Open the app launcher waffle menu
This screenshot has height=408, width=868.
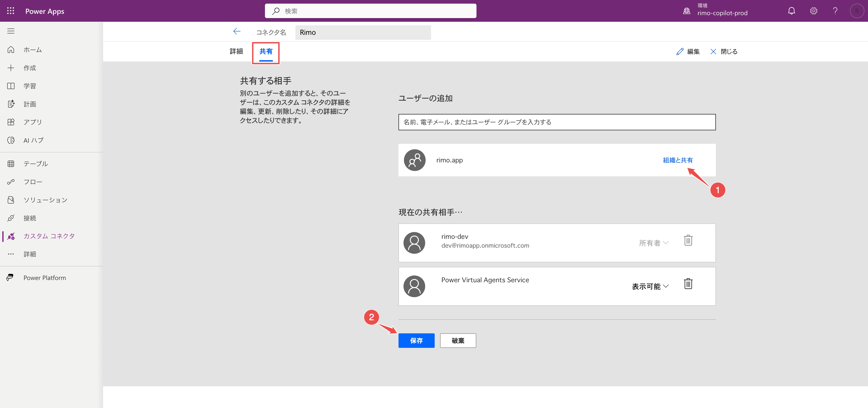point(10,11)
